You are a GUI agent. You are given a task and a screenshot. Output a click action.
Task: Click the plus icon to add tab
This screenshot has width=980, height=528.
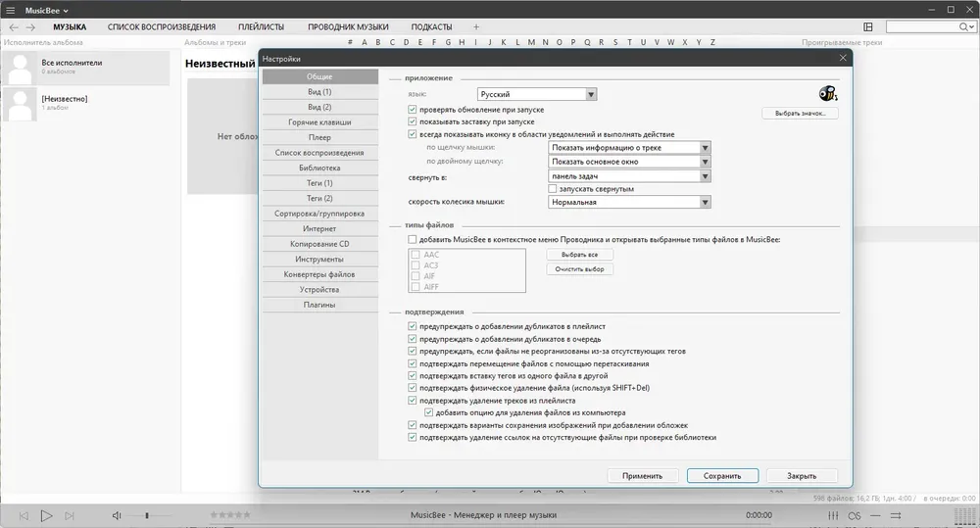pyautogui.click(x=476, y=26)
